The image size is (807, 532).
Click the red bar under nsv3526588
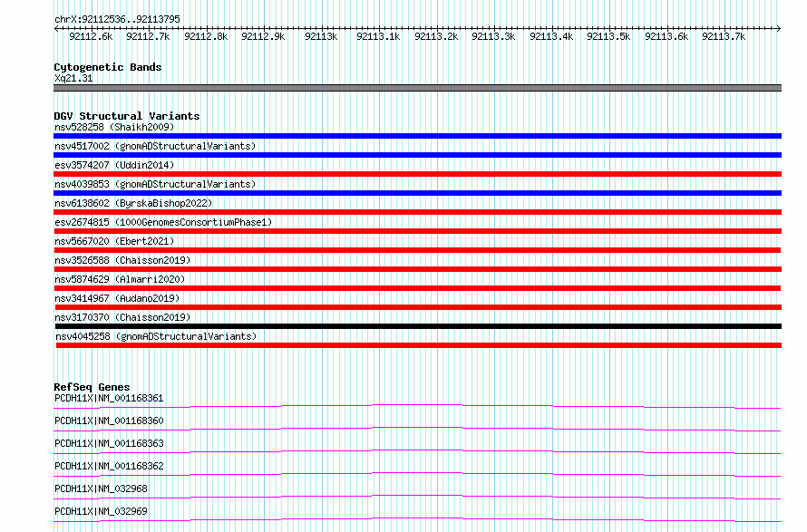(x=417, y=269)
